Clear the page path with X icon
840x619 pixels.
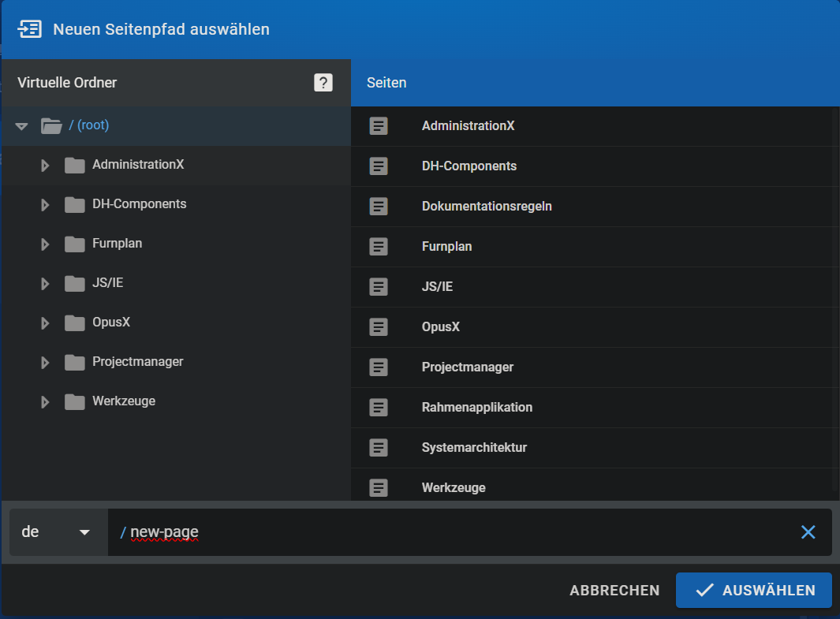point(808,532)
